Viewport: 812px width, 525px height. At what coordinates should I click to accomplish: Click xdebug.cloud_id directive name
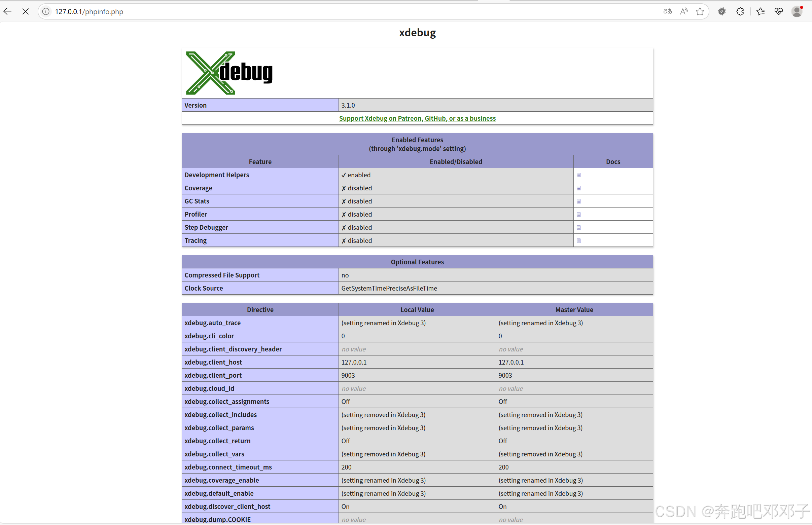coord(209,388)
